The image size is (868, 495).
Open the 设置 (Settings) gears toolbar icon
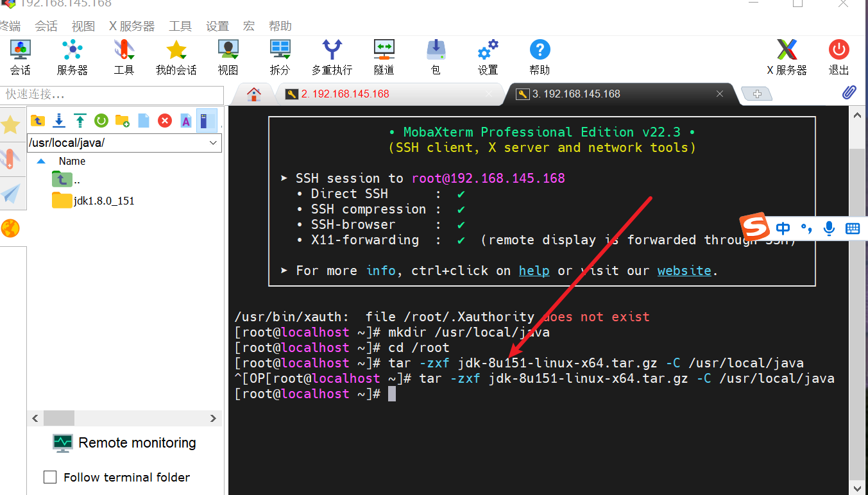point(488,57)
